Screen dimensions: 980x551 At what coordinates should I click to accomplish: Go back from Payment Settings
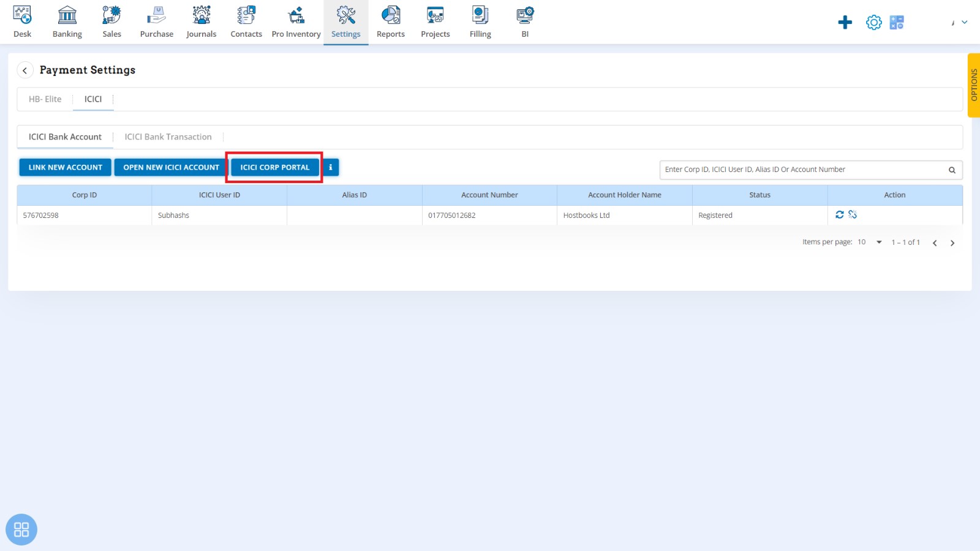click(24, 70)
